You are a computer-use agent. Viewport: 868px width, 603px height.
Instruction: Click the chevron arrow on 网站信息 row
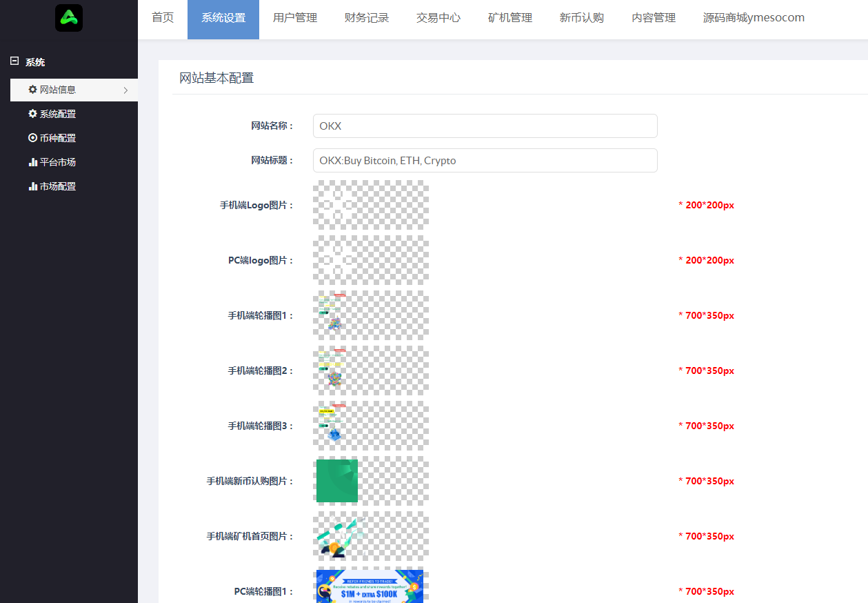tap(125, 90)
